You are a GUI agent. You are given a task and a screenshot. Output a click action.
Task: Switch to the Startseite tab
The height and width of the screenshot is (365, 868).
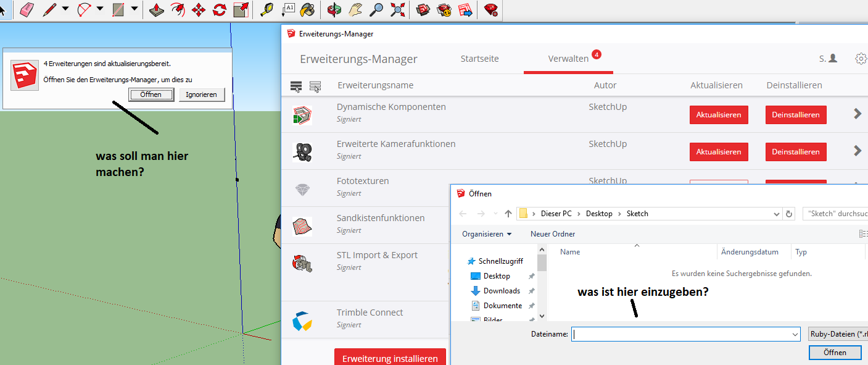[479, 59]
